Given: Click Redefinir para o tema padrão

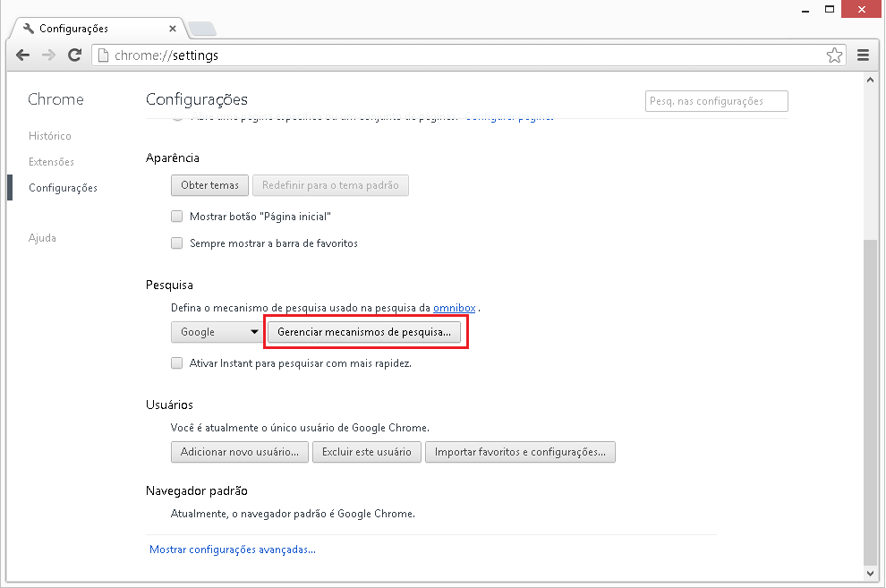Looking at the screenshot, I should coord(330,185).
